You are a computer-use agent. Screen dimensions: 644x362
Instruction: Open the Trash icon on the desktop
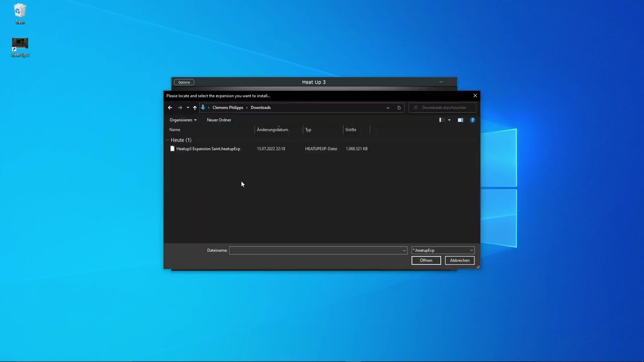click(x=20, y=14)
